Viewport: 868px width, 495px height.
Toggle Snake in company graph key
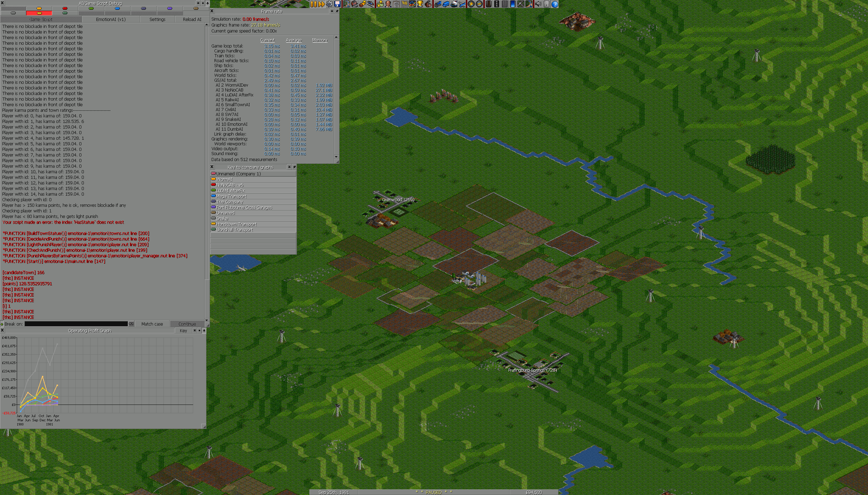pyautogui.click(x=253, y=218)
